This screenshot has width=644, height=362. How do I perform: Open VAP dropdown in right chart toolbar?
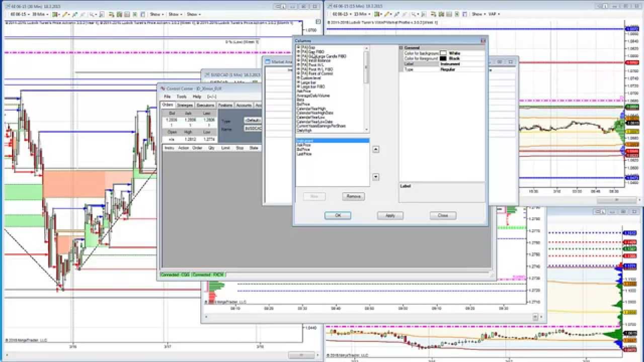(495, 14)
